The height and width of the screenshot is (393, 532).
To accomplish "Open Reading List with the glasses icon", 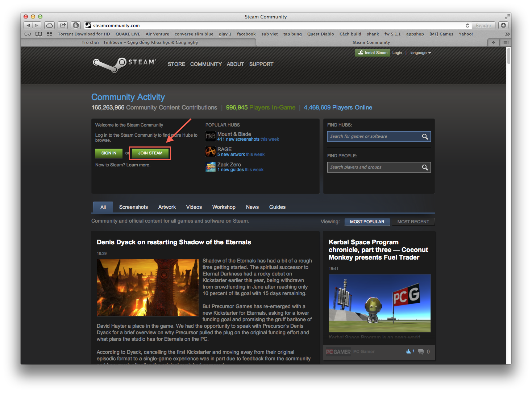I will pos(28,34).
